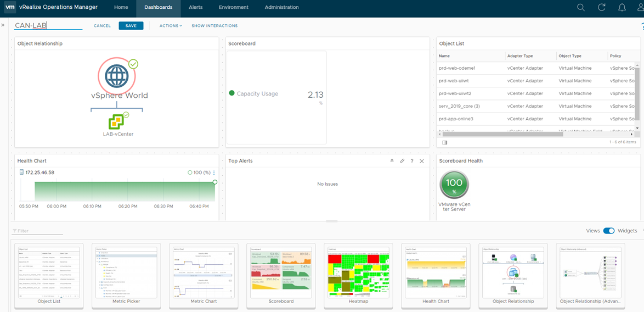Open the Administration tab
Image resolution: width=644 pixels, height=312 pixels.
click(282, 7)
